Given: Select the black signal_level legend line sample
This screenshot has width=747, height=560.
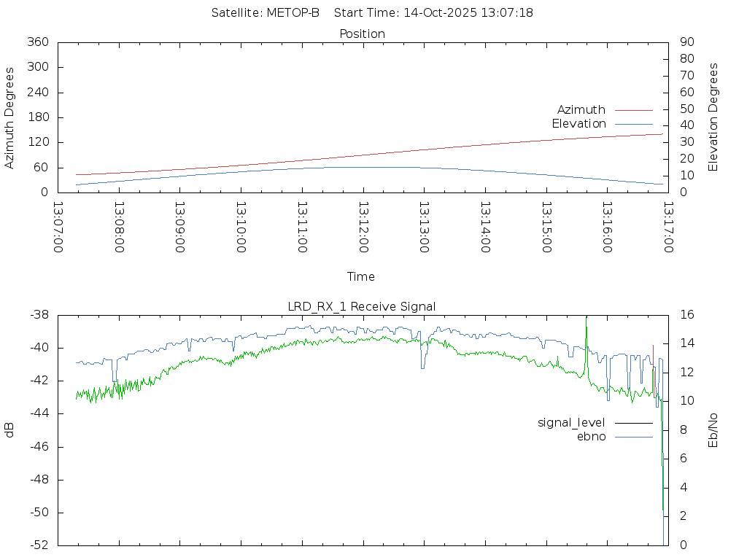Looking at the screenshot, I should coord(633,423).
